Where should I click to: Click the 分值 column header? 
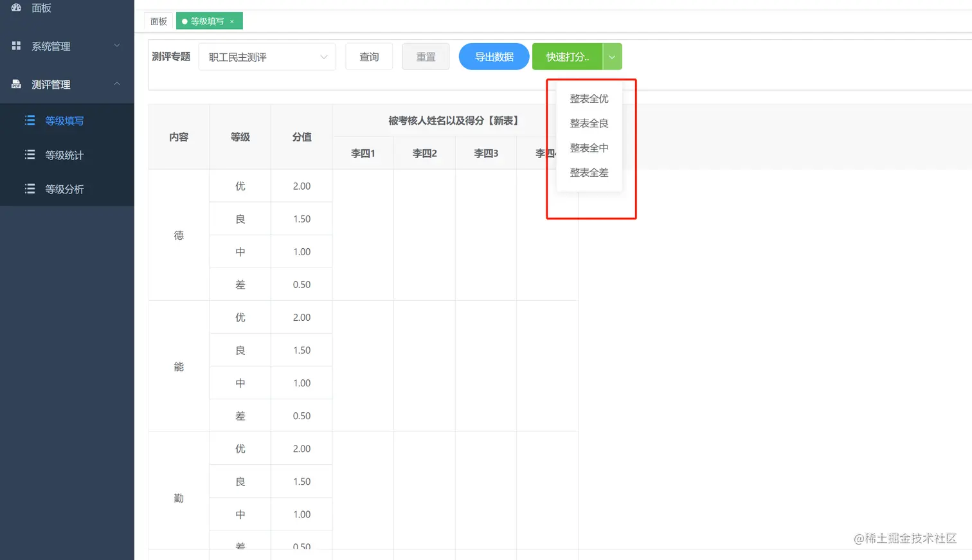[301, 137]
